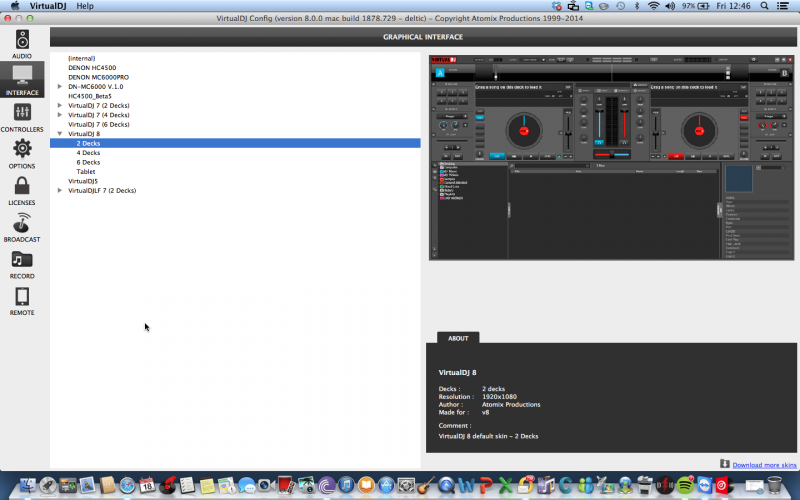Click the volume icon in menu bar
800x500 pixels.
pyautogui.click(x=670, y=6)
